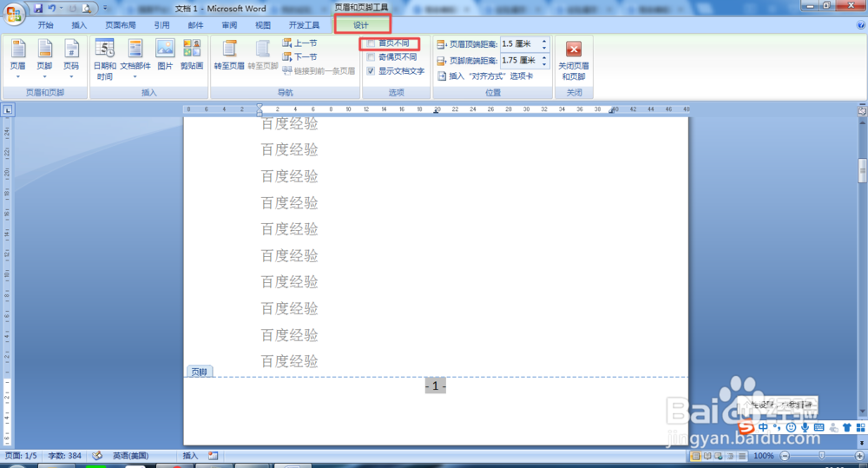The image size is (868, 468).
Task: Select the 设计 design tab
Action: point(361,25)
